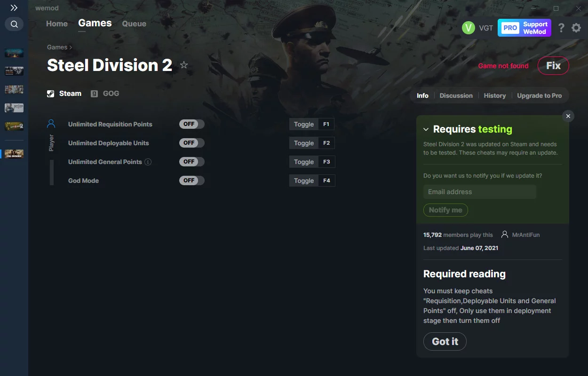Click the Last updated June 07, 2021 text
This screenshot has height=376, width=588.
461,248
